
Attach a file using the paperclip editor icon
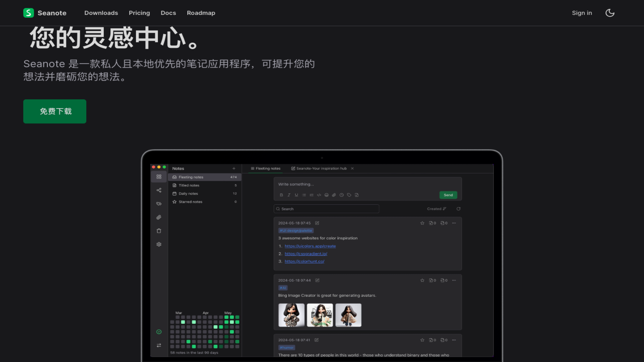click(334, 195)
